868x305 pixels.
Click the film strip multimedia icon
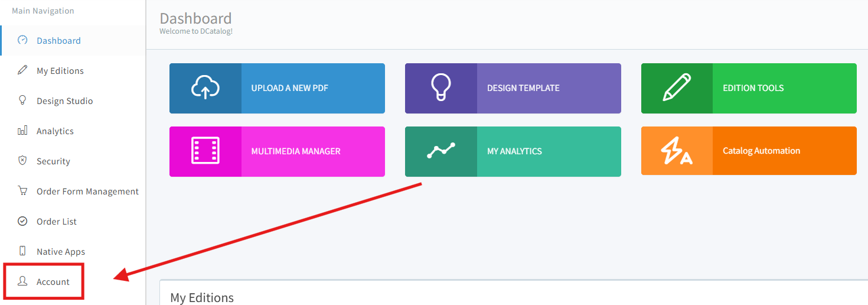coord(205,151)
